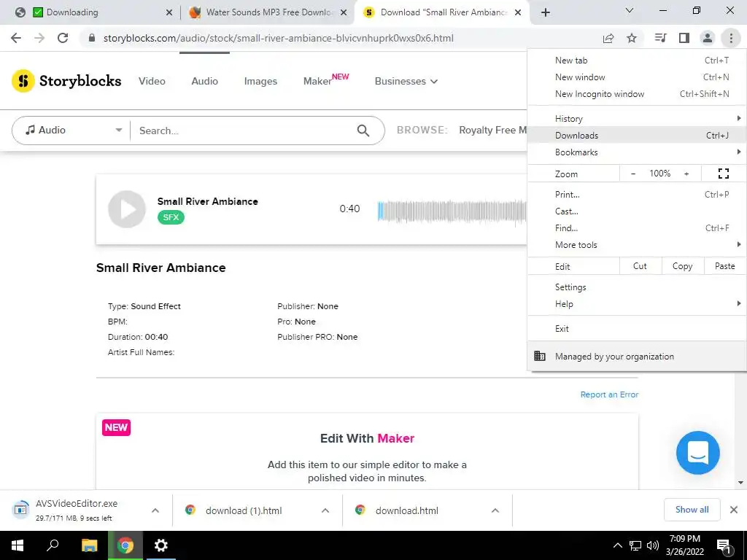This screenshot has height=560, width=747.
Task: Click the Chrome taskbar icon
Action: [125, 545]
